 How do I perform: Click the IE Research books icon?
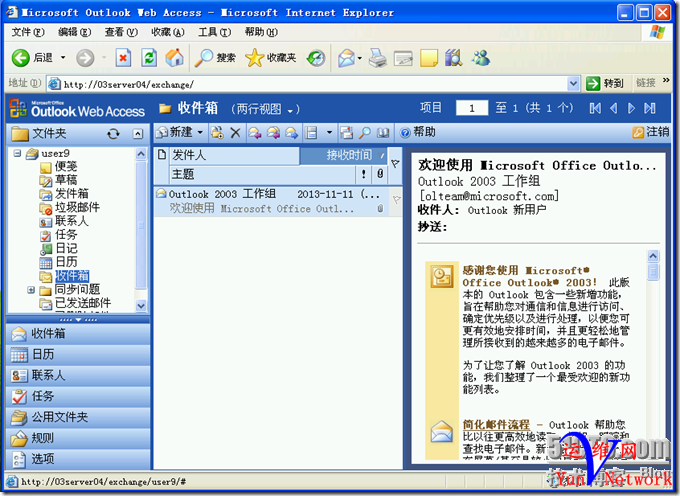point(454,58)
